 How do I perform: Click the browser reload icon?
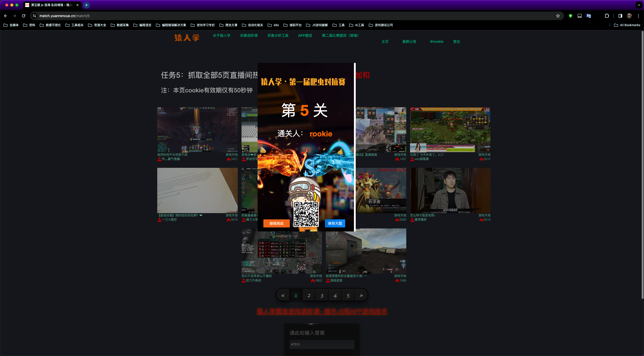(24, 16)
